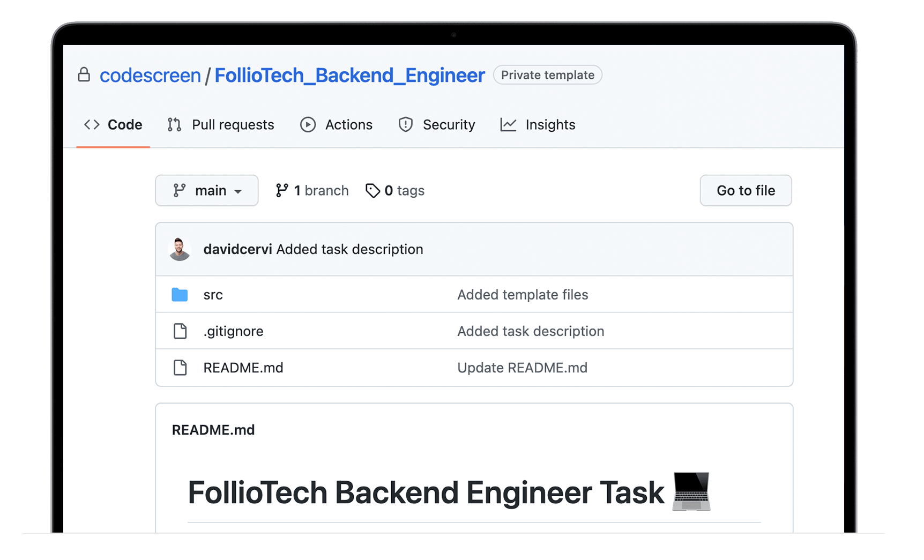924x560 pixels.
Task: Click the README.md file icon
Action: (180, 368)
